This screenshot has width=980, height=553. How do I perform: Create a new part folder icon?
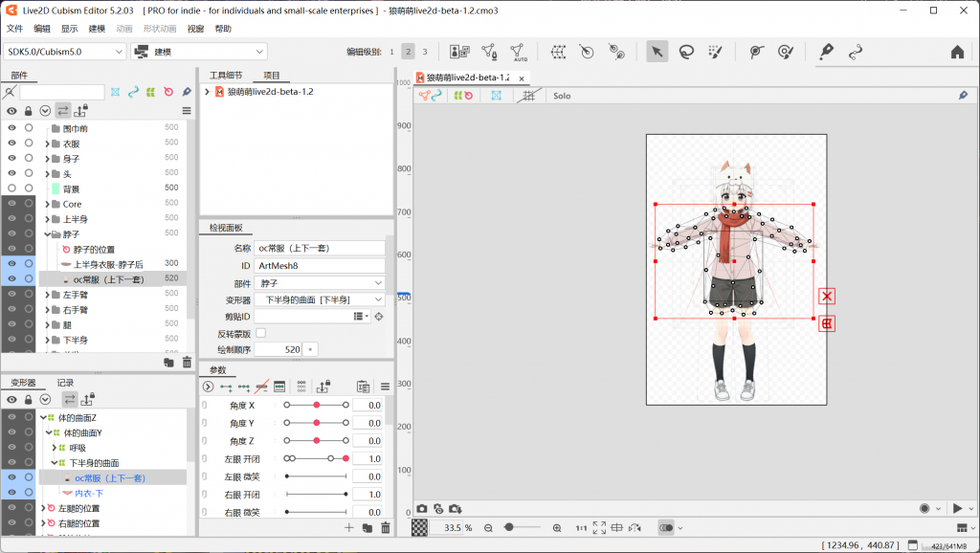168,362
